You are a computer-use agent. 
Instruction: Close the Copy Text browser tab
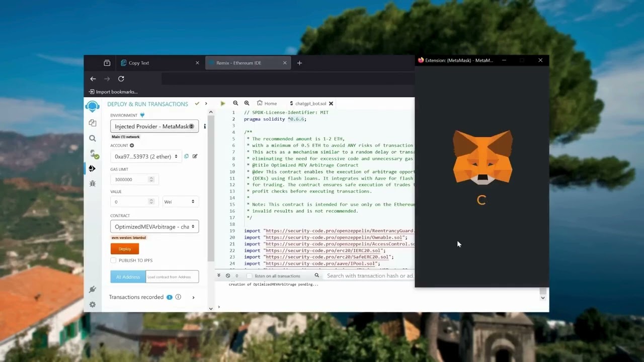pyautogui.click(x=197, y=63)
